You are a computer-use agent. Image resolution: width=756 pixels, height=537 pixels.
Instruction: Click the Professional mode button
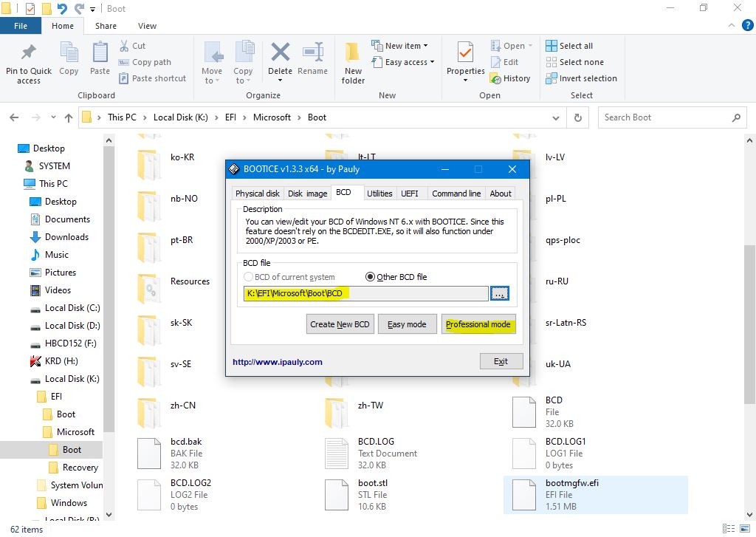478,324
